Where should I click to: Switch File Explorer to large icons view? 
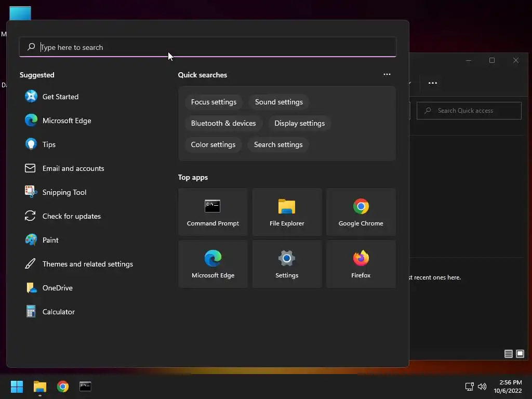[x=520, y=354]
